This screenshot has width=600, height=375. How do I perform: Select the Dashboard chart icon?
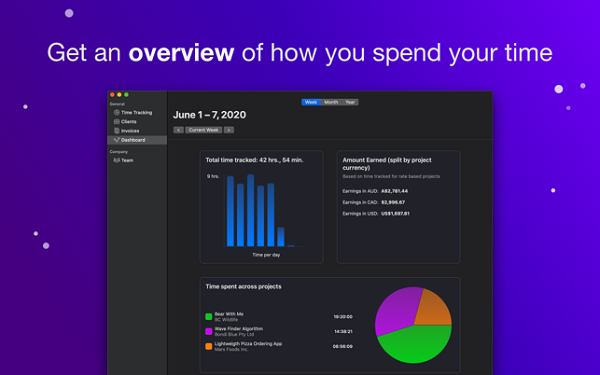(x=117, y=140)
